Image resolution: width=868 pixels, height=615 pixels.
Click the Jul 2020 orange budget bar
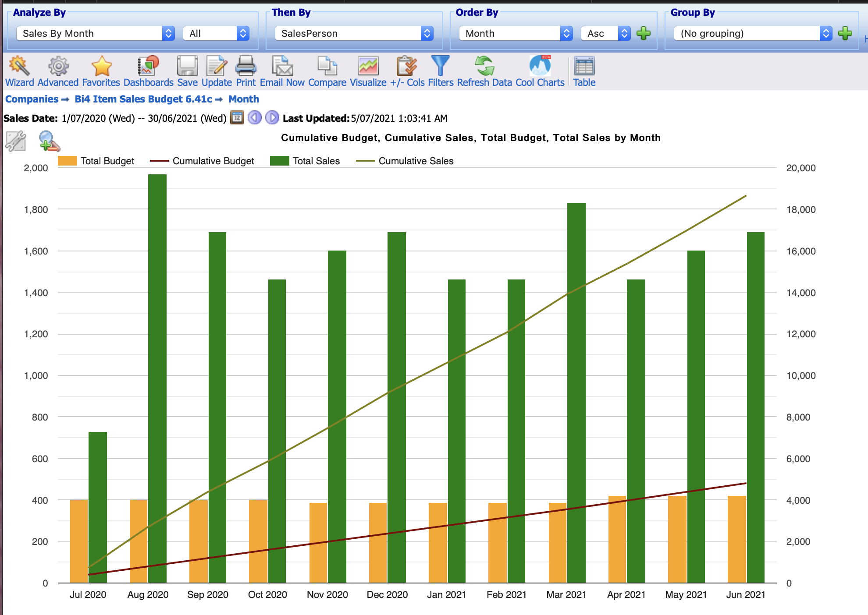[x=79, y=541]
